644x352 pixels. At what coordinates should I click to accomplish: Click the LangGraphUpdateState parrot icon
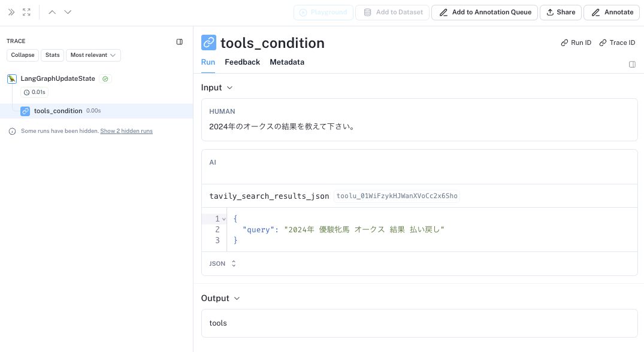coord(12,79)
